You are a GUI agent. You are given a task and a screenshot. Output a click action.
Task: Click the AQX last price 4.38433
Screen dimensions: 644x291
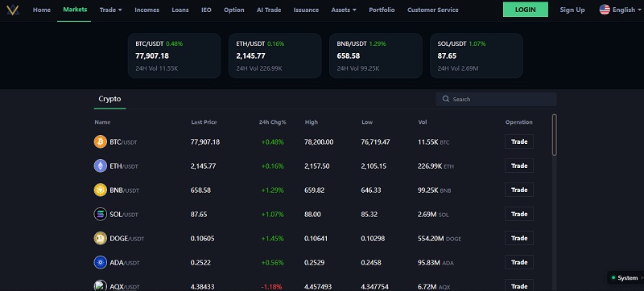[203, 286]
